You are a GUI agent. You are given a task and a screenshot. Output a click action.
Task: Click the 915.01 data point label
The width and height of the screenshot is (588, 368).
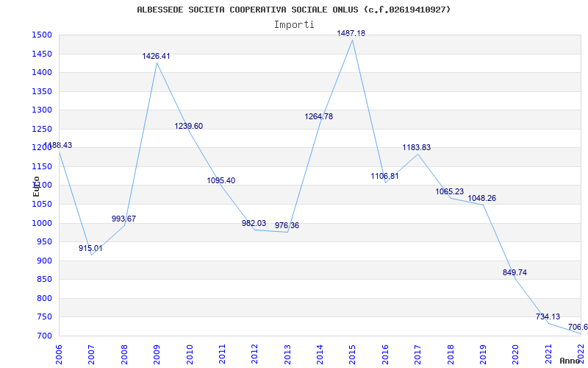point(90,248)
